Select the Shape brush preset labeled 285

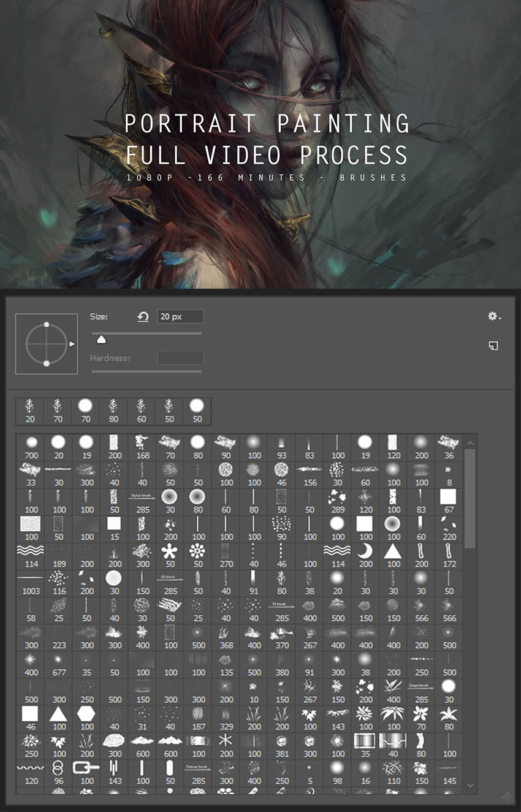click(421, 691)
